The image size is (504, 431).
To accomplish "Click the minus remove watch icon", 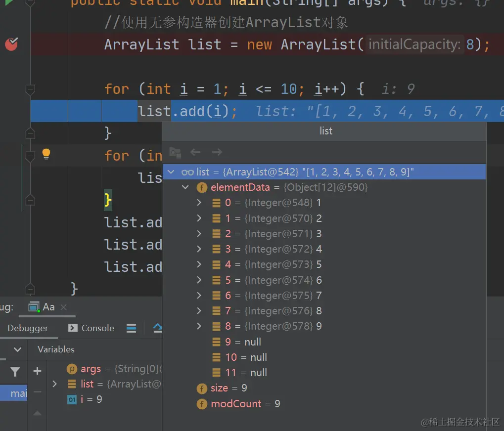I will (x=37, y=392).
